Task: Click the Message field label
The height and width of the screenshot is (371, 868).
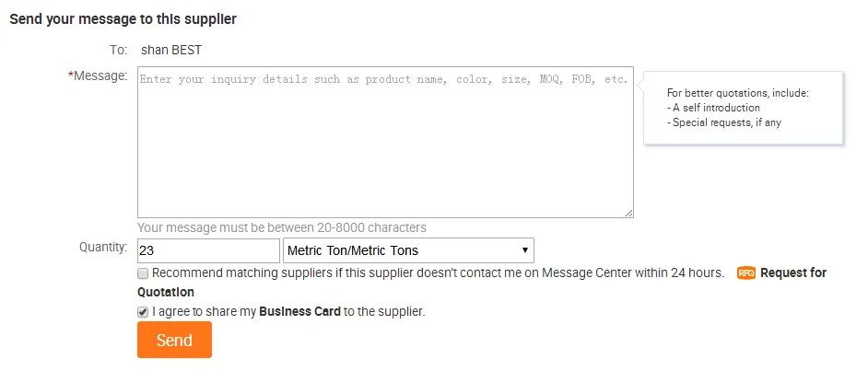Action: 100,76
